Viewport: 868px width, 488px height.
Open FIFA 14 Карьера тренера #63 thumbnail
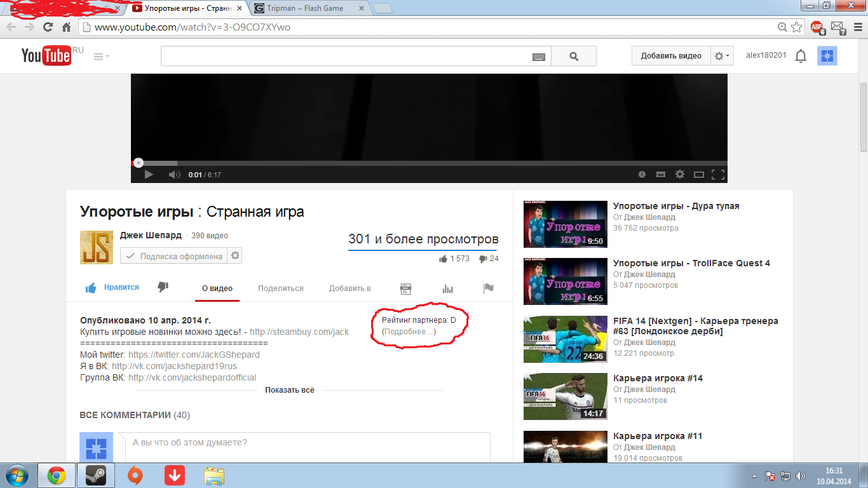pos(564,339)
